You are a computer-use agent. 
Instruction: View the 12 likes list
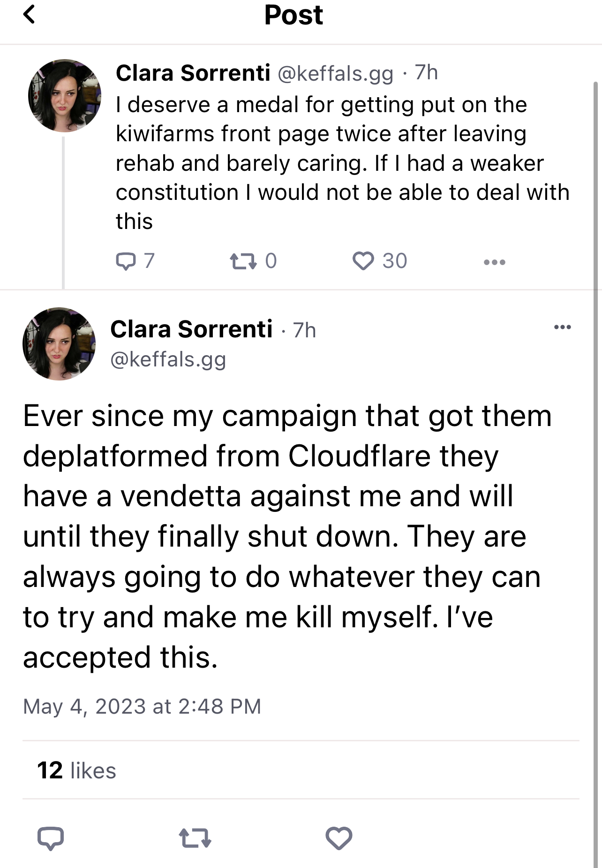[x=76, y=770]
